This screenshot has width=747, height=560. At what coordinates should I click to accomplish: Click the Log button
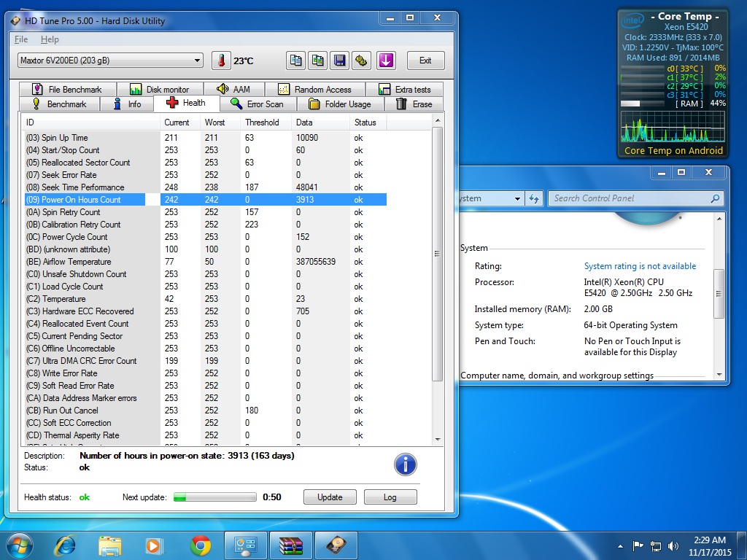pos(390,497)
